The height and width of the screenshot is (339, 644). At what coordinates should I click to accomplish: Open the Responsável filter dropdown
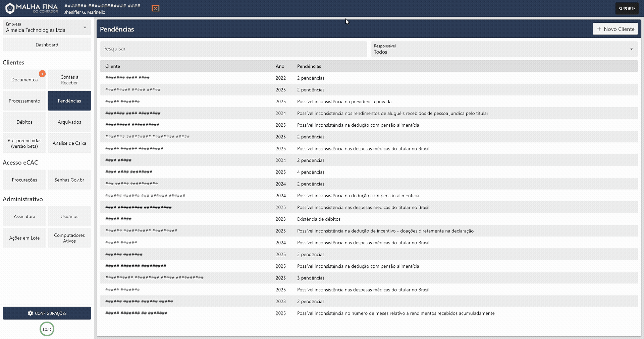pyautogui.click(x=503, y=49)
